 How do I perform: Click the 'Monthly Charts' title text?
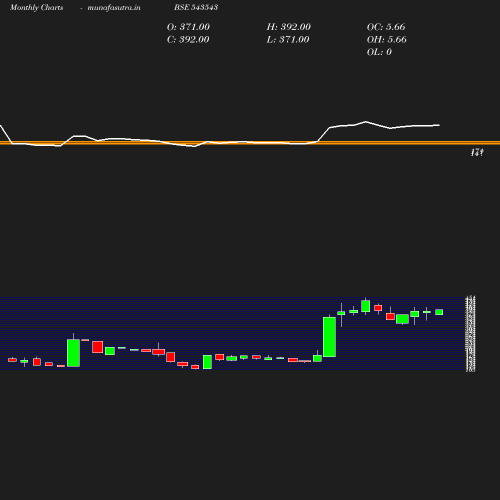37,8
